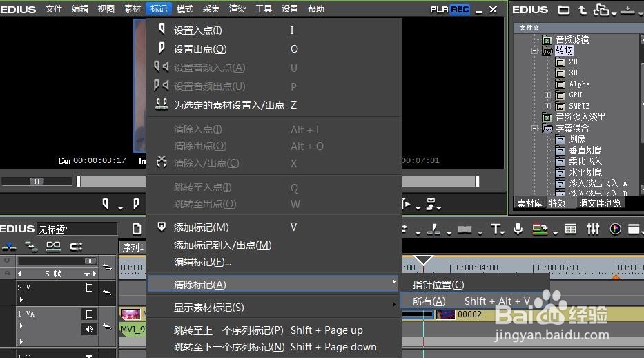Expand the GPU tree node
The image size is (644, 358).
click(547, 95)
